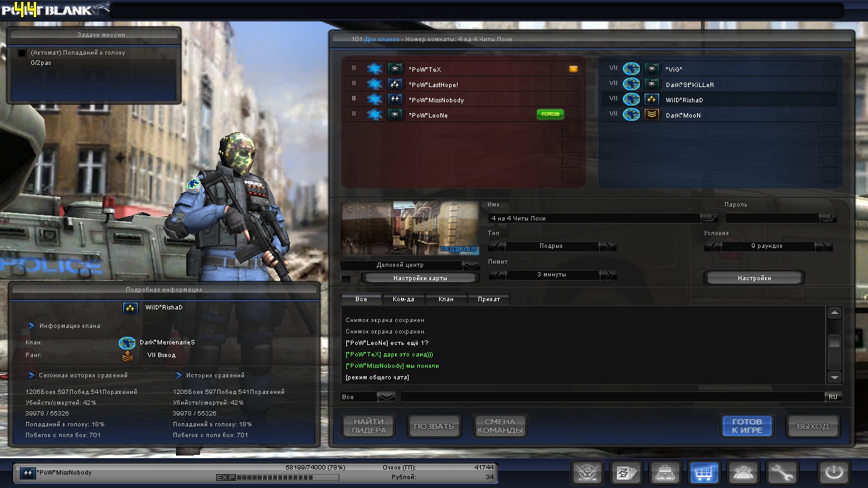
Task: Switch to the Клан chat tab
Action: click(446, 299)
